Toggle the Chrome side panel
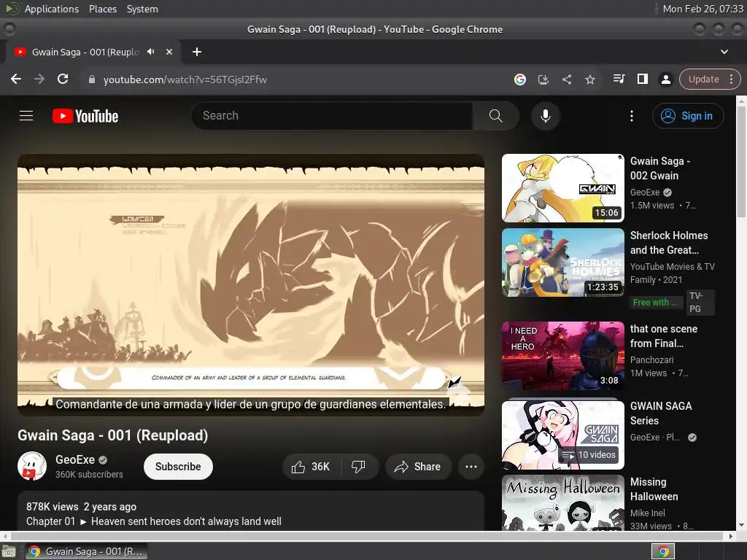This screenshot has height=560, width=747. tap(642, 79)
